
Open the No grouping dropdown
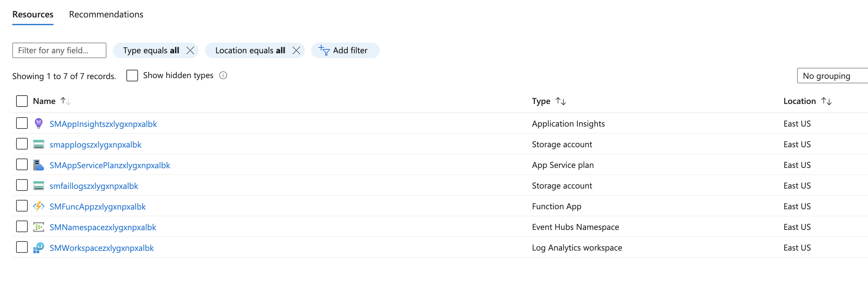coord(832,76)
